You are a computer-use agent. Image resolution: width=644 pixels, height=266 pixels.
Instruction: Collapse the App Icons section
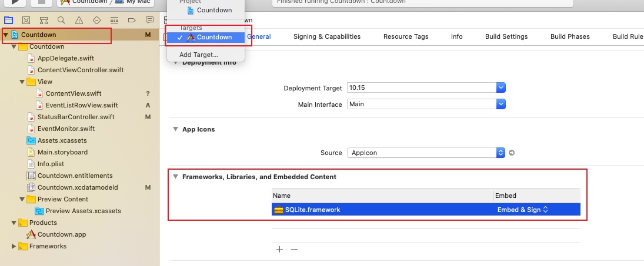(x=175, y=129)
